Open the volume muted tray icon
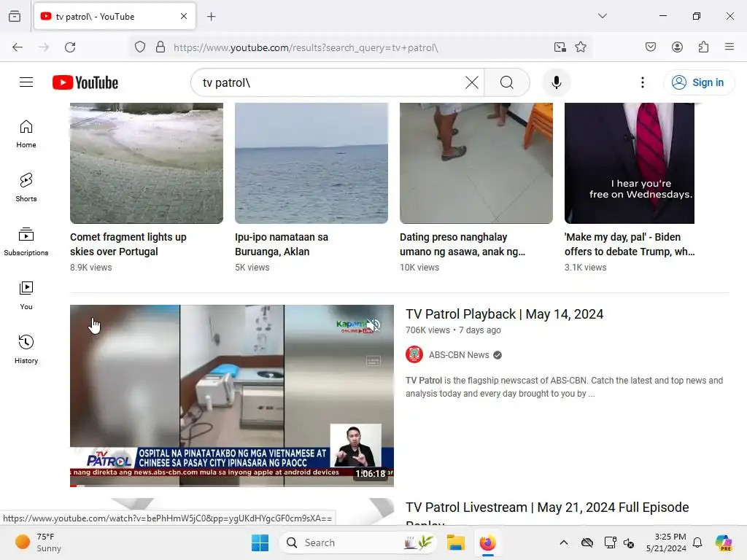 point(629,542)
